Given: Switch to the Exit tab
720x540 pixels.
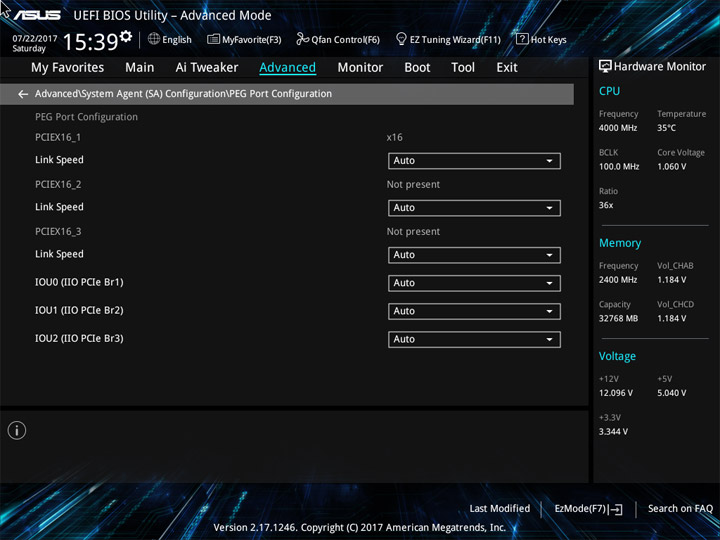Looking at the screenshot, I should tap(507, 68).
